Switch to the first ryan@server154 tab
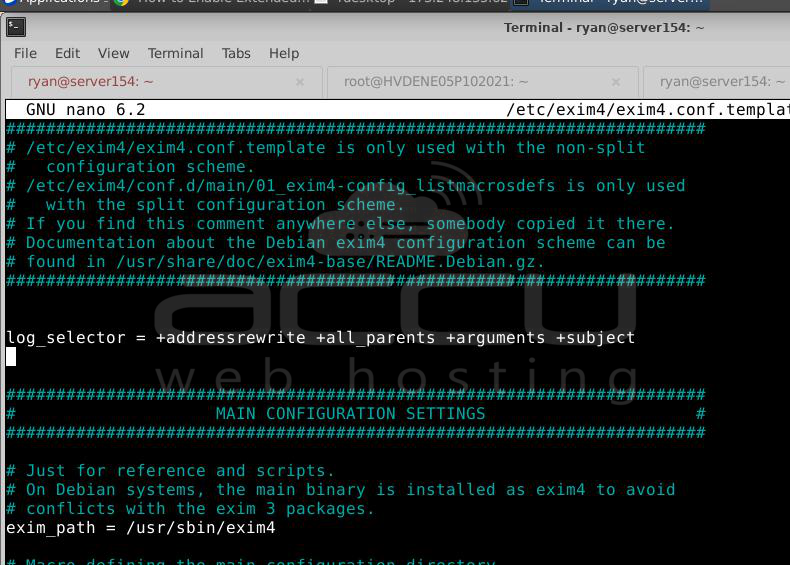This screenshot has height=565, width=790. 90,82
